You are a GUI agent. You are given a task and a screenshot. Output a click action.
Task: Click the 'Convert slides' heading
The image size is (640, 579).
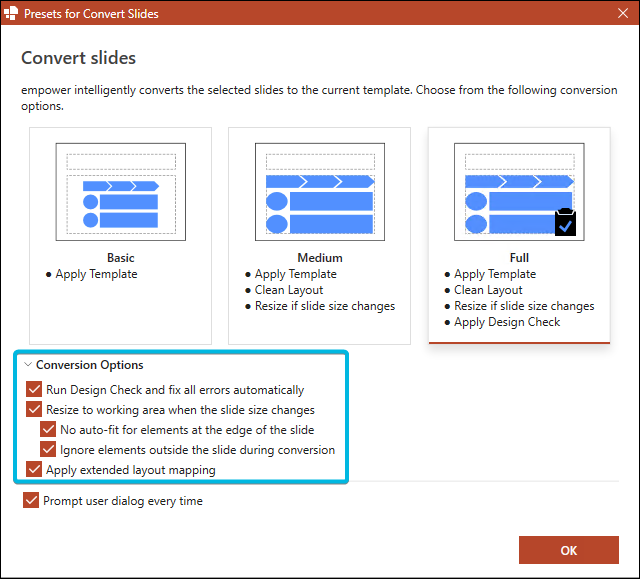tap(78, 58)
